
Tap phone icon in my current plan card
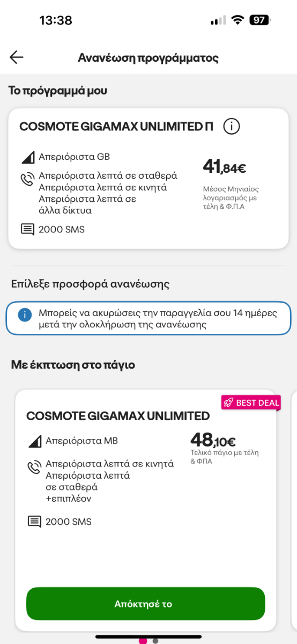point(28,179)
